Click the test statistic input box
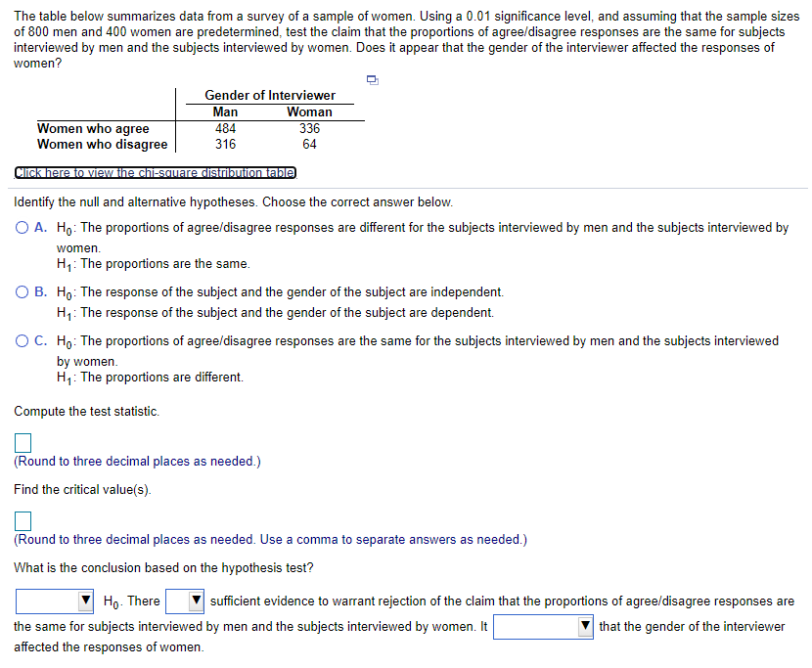Image resolution: width=812 pixels, height=668 pixels. 23,443
